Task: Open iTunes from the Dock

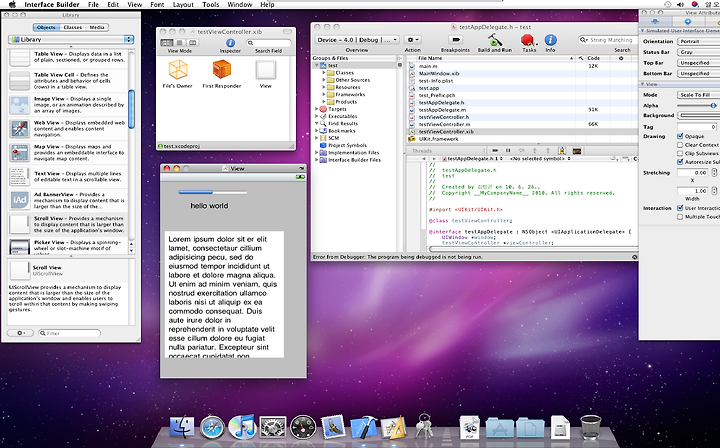Action: [x=242, y=427]
